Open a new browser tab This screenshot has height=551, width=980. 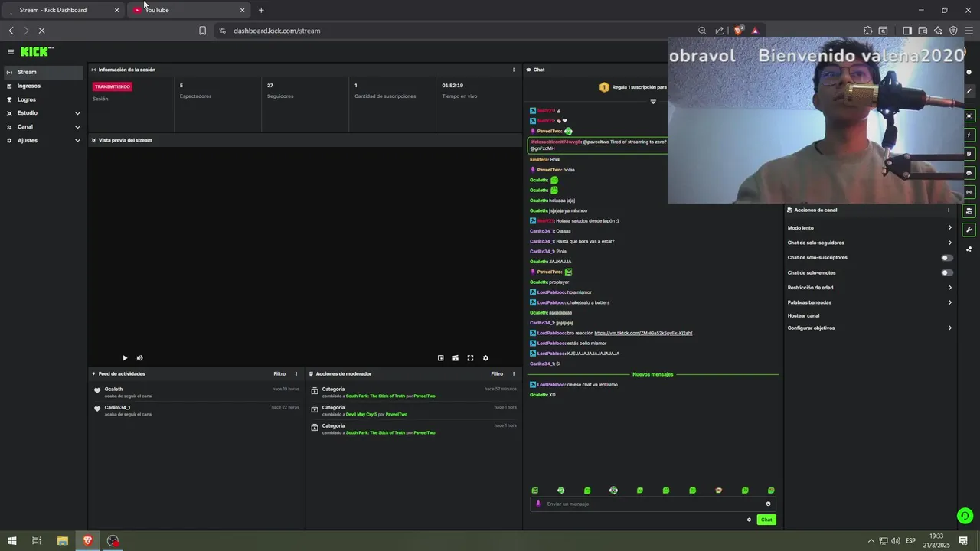261,10
